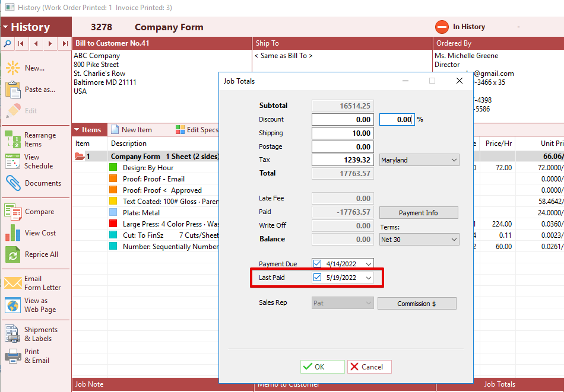The image size is (564, 392).
Task: Click the Discount amount field
Action: point(343,120)
